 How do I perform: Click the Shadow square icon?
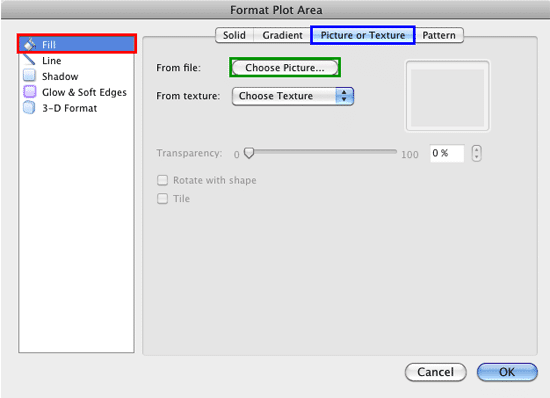tap(29, 76)
